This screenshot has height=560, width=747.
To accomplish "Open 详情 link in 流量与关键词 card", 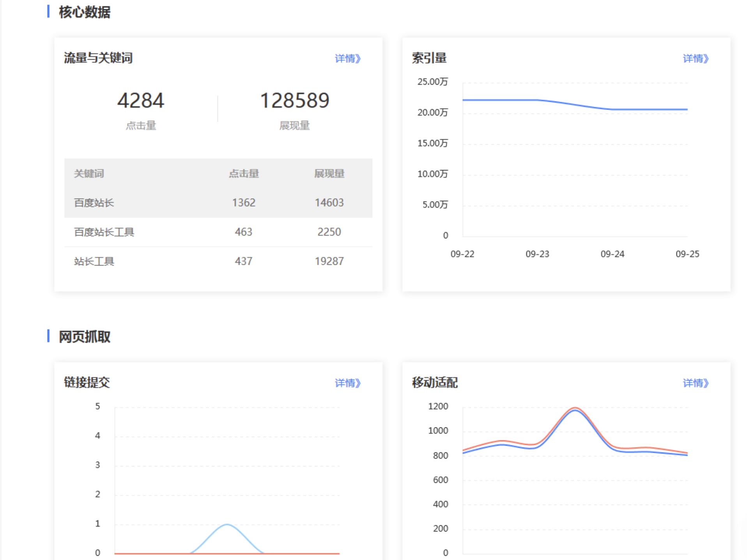I will [348, 58].
